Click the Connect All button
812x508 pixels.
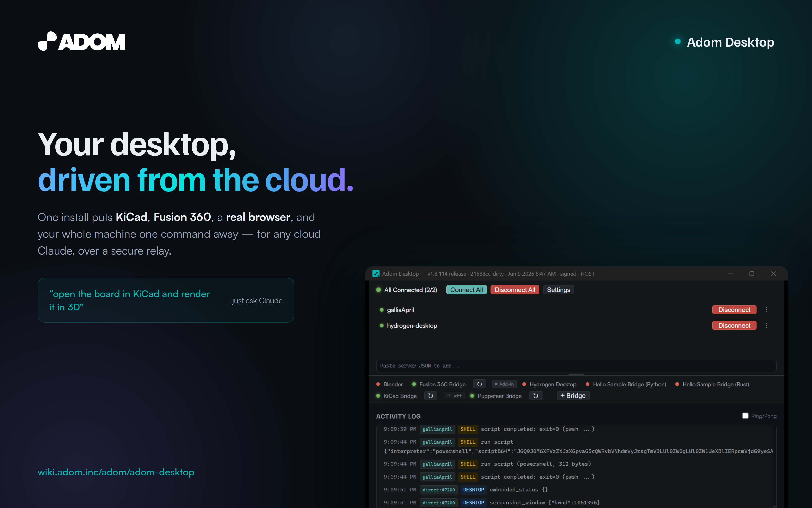(466, 290)
